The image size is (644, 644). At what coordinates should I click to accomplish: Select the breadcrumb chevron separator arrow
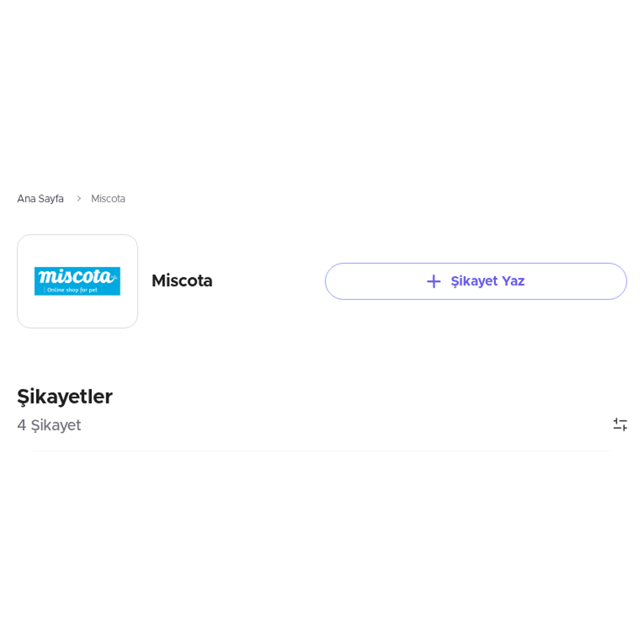79,199
